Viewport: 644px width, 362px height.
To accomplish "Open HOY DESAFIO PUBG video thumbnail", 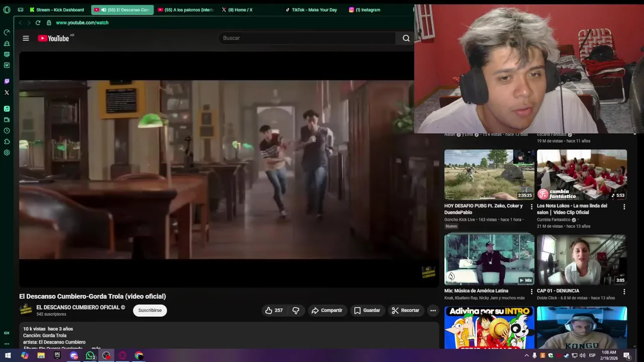I will click(489, 174).
